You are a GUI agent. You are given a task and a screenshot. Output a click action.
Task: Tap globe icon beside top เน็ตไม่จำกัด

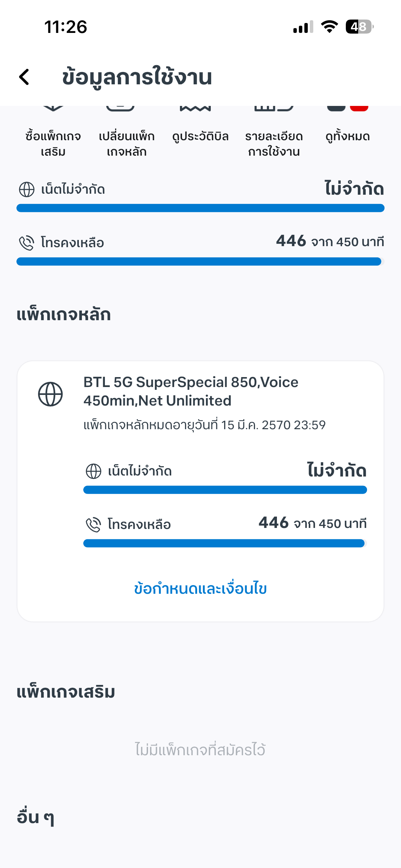coord(27,190)
